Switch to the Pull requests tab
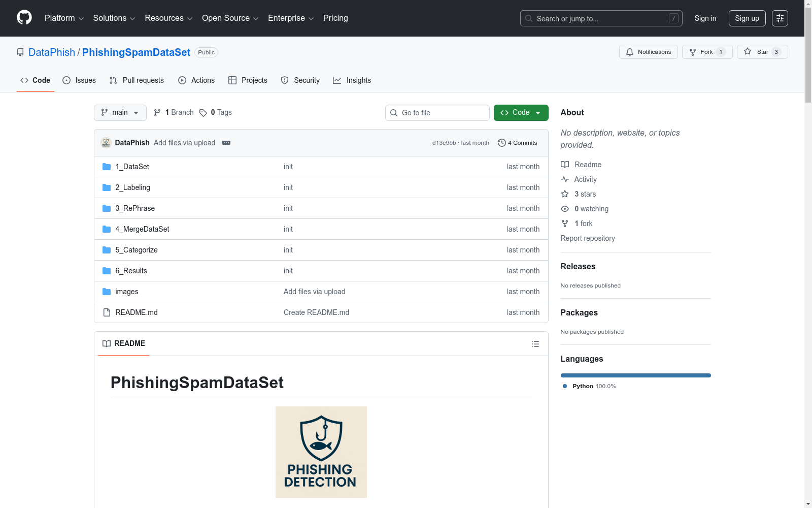This screenshot has width=812, height=508. pos(137,80)
